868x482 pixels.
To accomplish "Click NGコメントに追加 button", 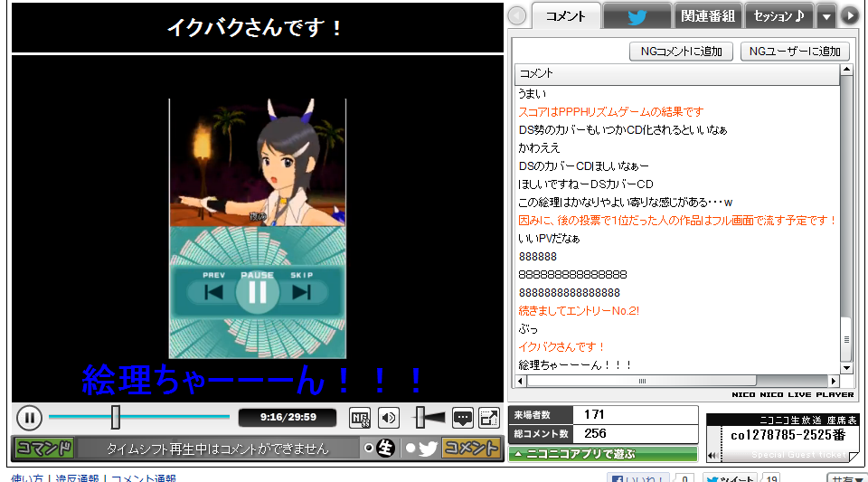I will coord(681,52).
